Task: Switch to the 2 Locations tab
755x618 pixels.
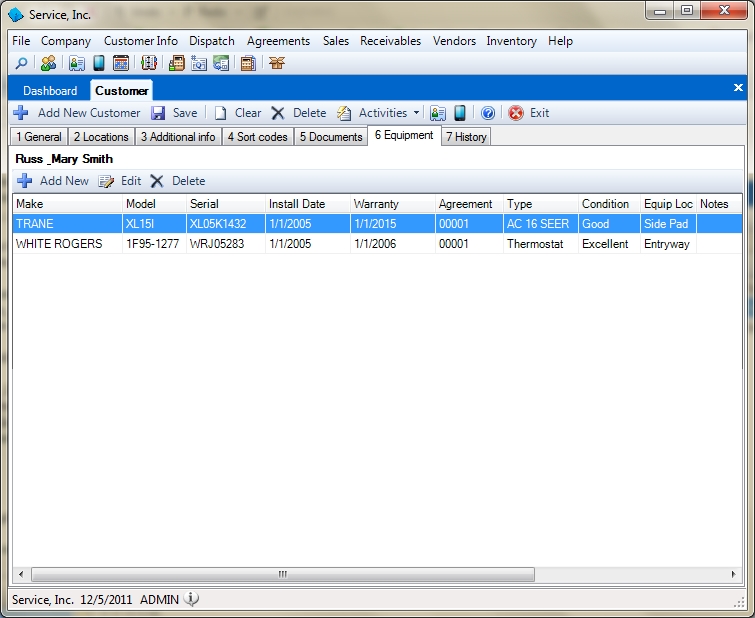Action: pyautogui.click(x=101, y=137)
